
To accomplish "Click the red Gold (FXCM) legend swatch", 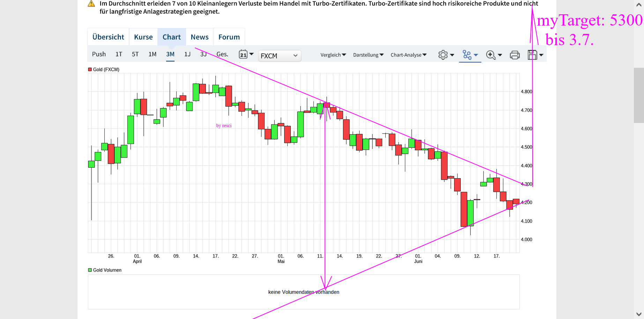I will (90, 70).
